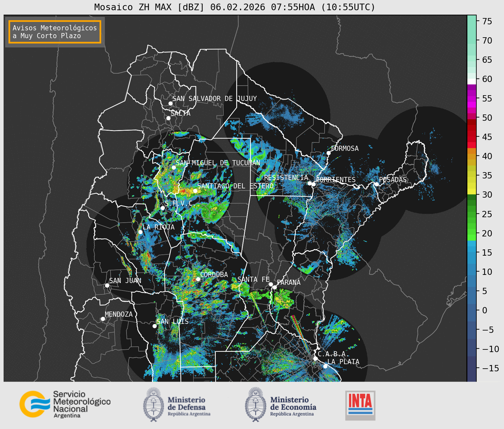Click the 60 dBZ colorbar label
The height and width of the screenshot is (429, 504).
[487, 79]
